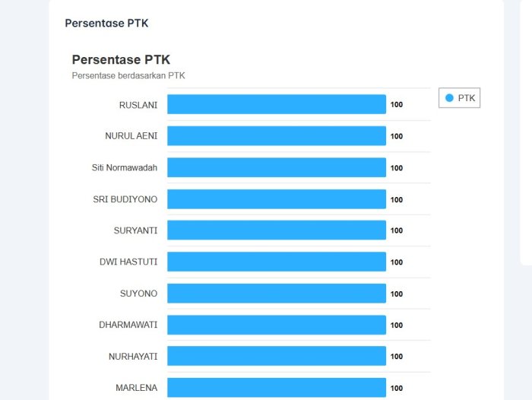Select the DWI HASTUTI bar
Screen dimensions: 532x400
277,262
